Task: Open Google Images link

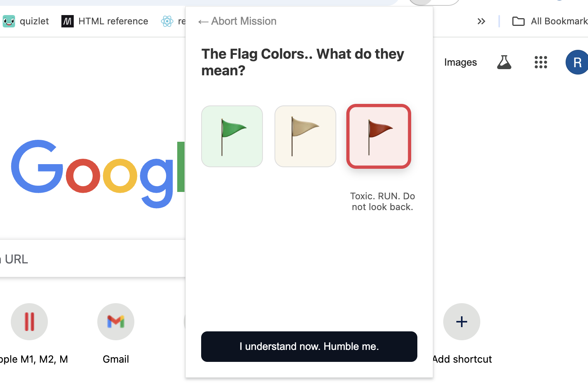Action: tap(460, 62)
